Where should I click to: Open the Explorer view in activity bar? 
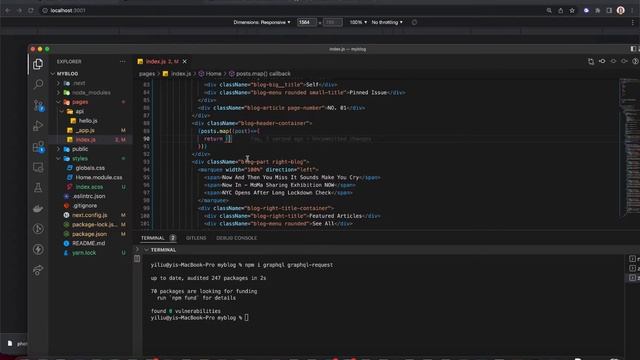[38, 64]
